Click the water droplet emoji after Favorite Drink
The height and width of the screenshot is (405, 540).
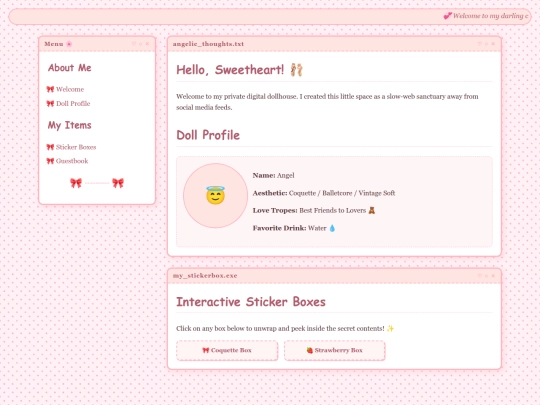[332, 228]
